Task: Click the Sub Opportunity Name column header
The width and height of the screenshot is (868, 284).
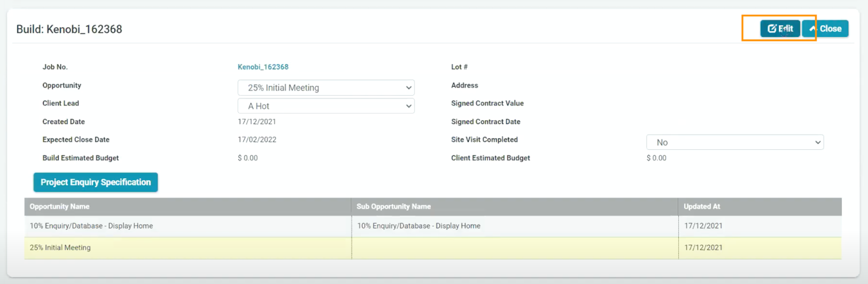Action: (393, 206)
